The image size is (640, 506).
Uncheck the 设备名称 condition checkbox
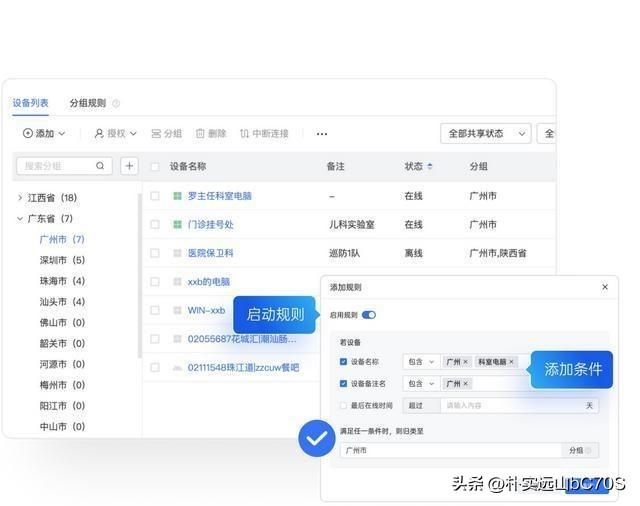point(343,362)
